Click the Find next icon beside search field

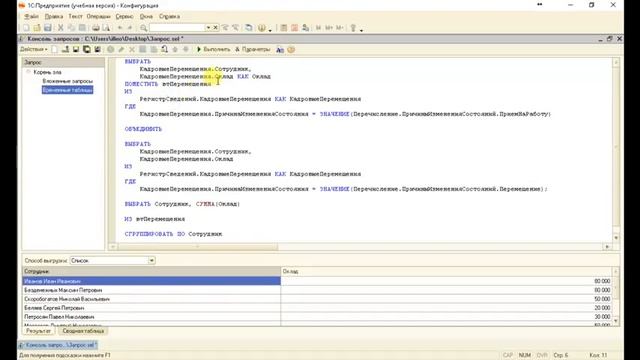[225, 28]
